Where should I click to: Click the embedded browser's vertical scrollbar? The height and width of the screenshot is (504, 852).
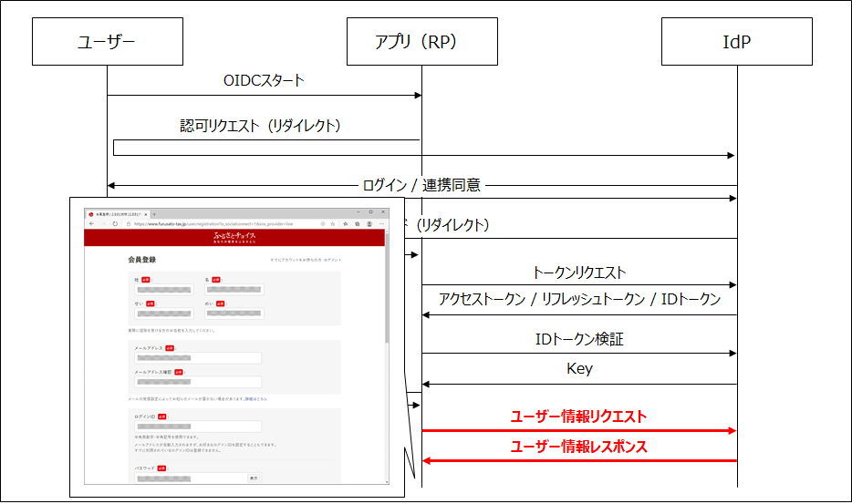click(x=387, y=286)
